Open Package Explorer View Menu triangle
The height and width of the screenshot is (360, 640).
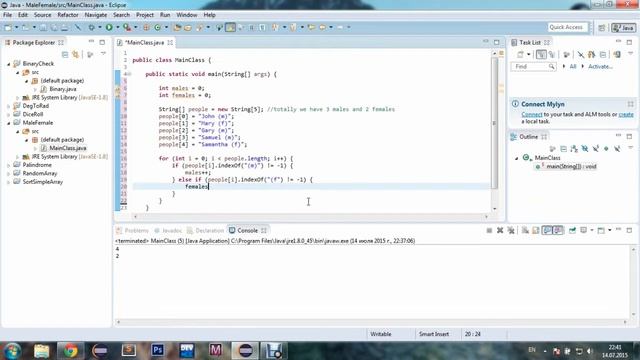pos(103,54)
